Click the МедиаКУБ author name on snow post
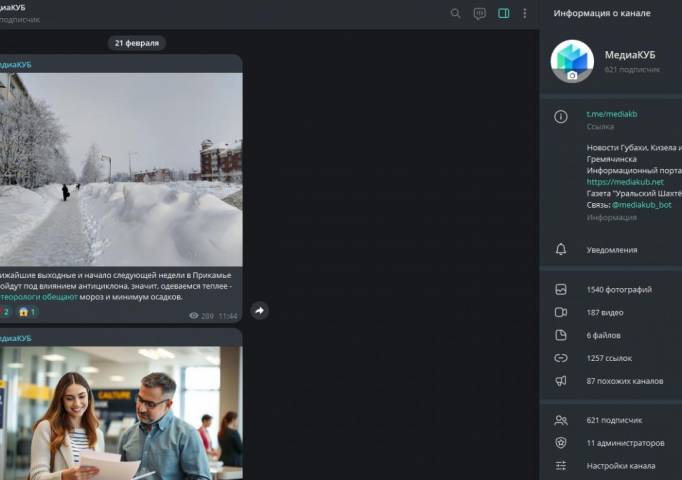 pos(16,65)
